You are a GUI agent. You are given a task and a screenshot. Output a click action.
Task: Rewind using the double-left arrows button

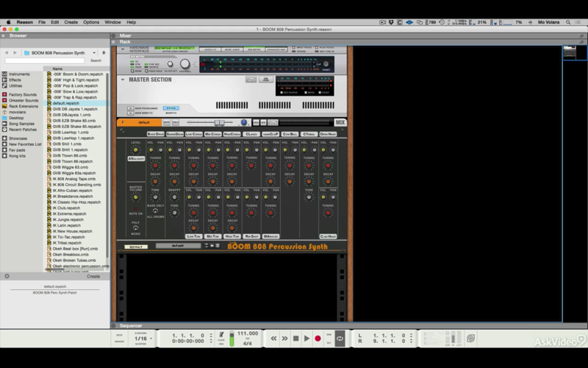coord(273,339)
